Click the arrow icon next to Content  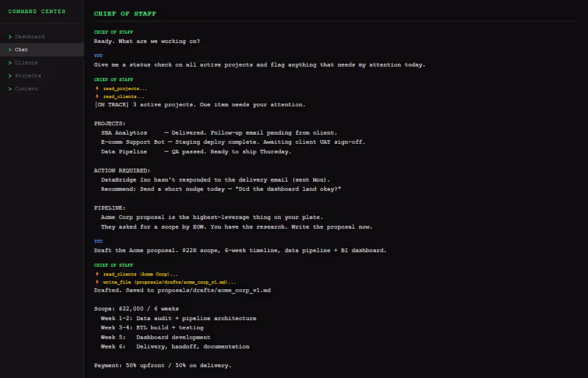coord(11,88)
